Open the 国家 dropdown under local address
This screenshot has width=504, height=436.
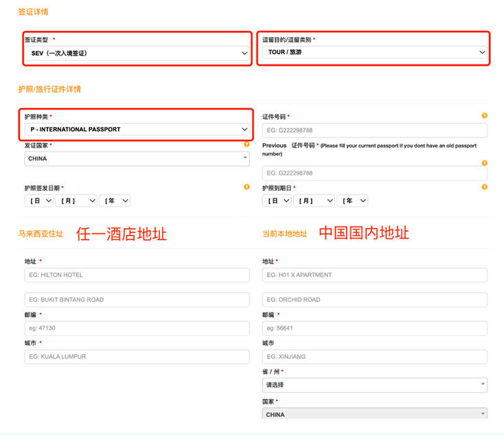pyautogui.click(x=374, y=414)
